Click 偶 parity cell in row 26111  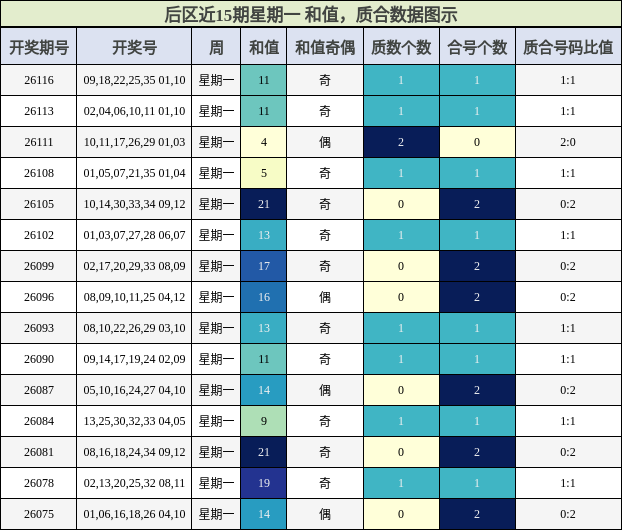point(325,142)
